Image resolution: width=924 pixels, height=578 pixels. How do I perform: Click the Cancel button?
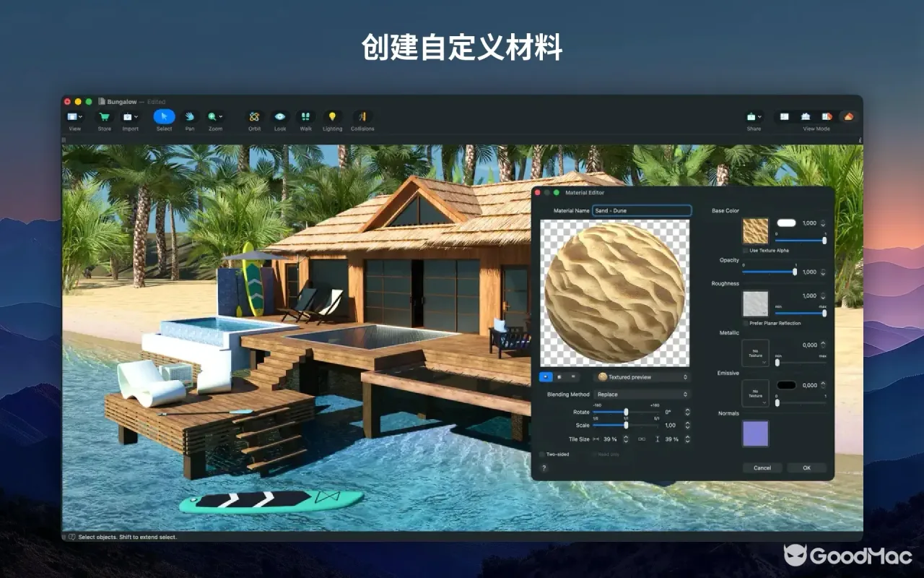(x=762, y=468)
